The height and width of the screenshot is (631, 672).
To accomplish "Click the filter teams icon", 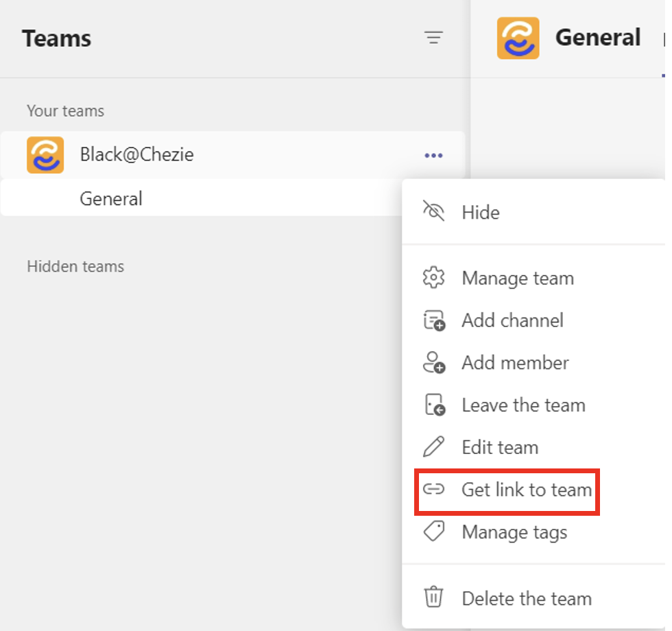I will click(x=433, y=38).
